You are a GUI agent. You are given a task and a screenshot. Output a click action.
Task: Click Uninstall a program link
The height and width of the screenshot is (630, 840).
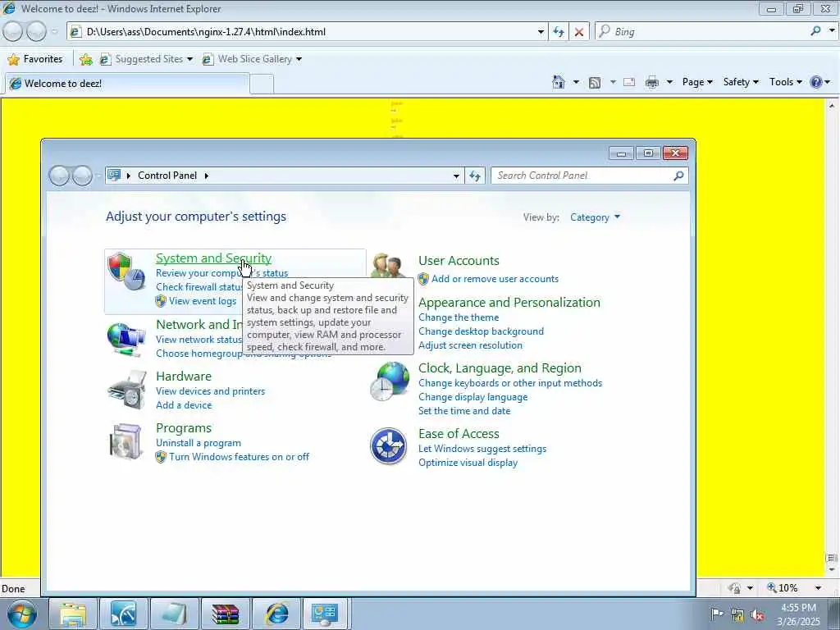pyautogui.click(x=199, y=443)
